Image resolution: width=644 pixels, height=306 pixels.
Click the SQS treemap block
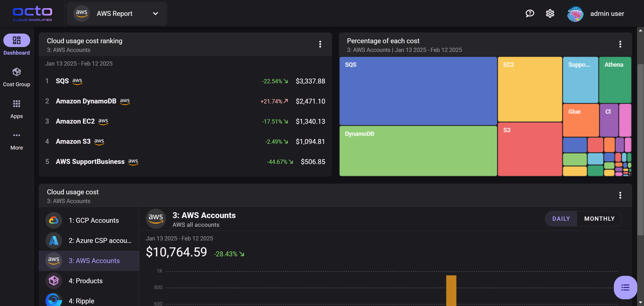click(x=418, y=91)
